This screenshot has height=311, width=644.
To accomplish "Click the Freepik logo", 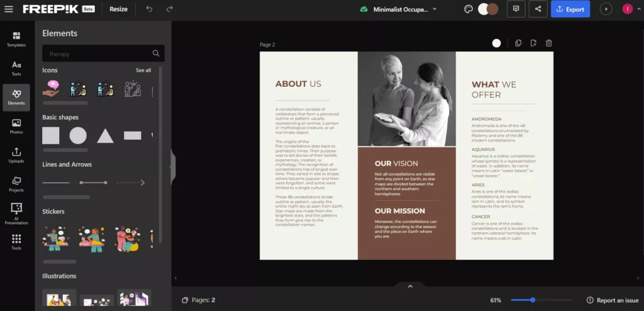I will [50, 9].
